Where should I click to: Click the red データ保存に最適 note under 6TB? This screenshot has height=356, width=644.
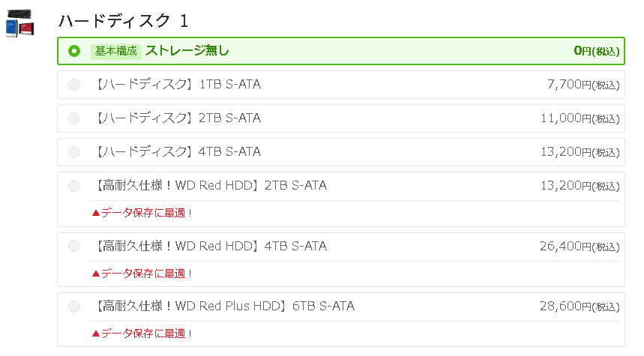point(142,334)
